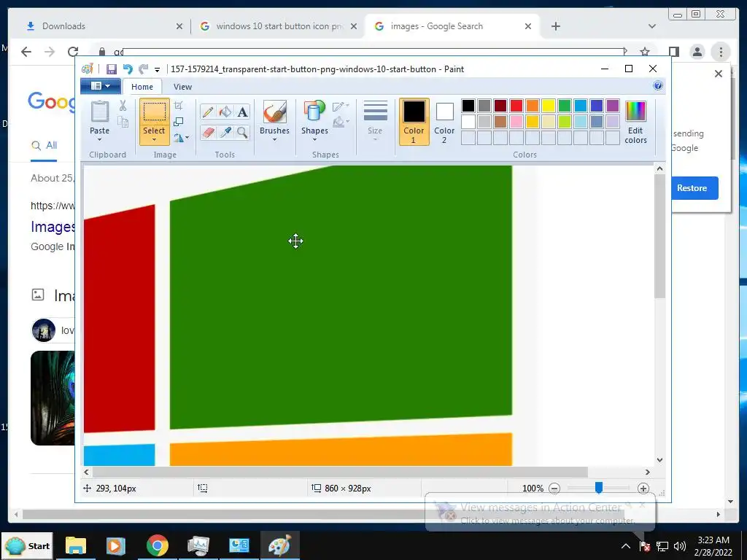The image size is (747, 560).
Task: Click the Cut scissors icon
Action: click(123, 106)
